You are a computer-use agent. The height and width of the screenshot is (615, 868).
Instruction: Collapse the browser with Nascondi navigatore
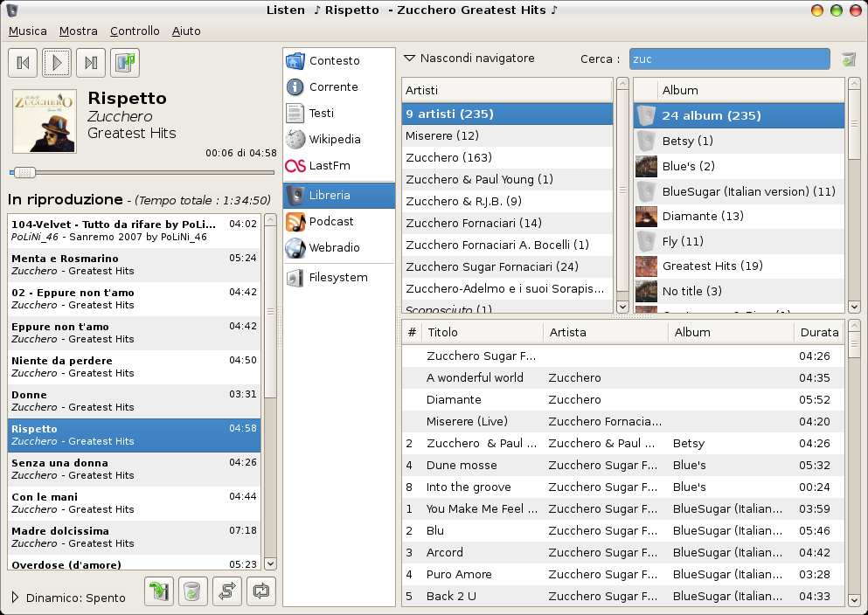tap(469, 58)
